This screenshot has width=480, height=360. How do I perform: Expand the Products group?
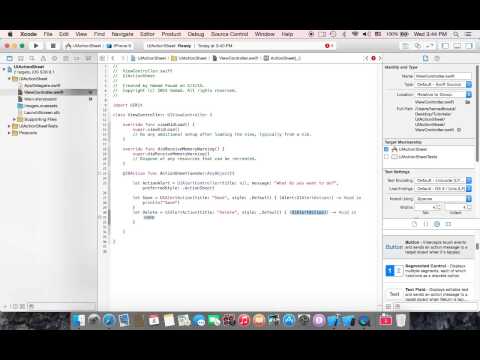pos(9,133)
